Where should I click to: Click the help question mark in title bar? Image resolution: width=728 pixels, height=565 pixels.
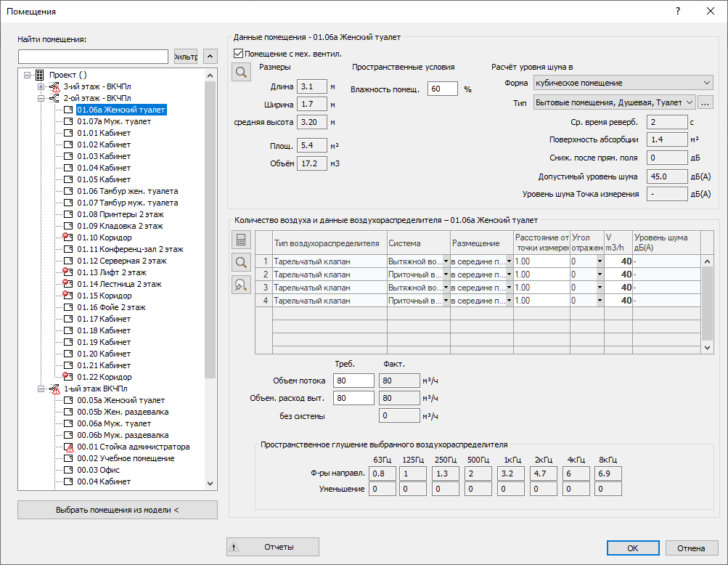click(x=678, y=11)
